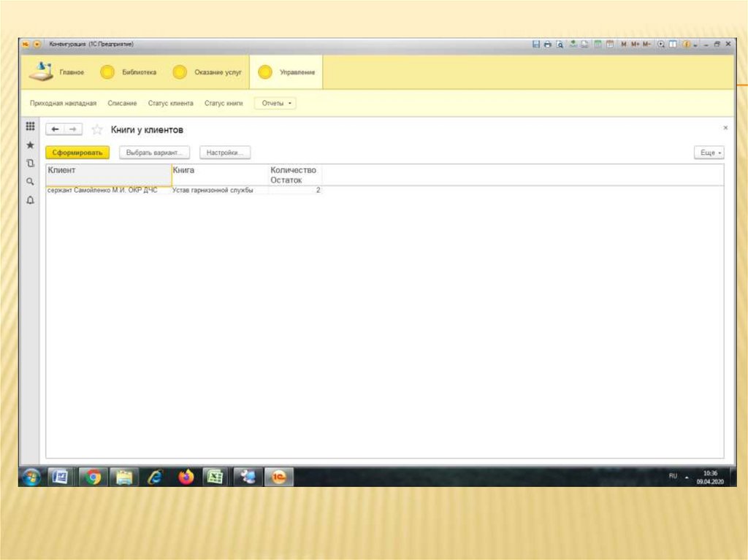Expand the Отчеты dropdown menu
Screen dimensions: 748x560
(x=275, y=104)
